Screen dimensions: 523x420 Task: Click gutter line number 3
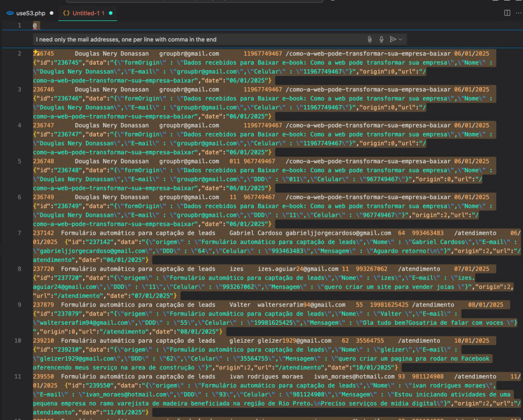[19, 89]
